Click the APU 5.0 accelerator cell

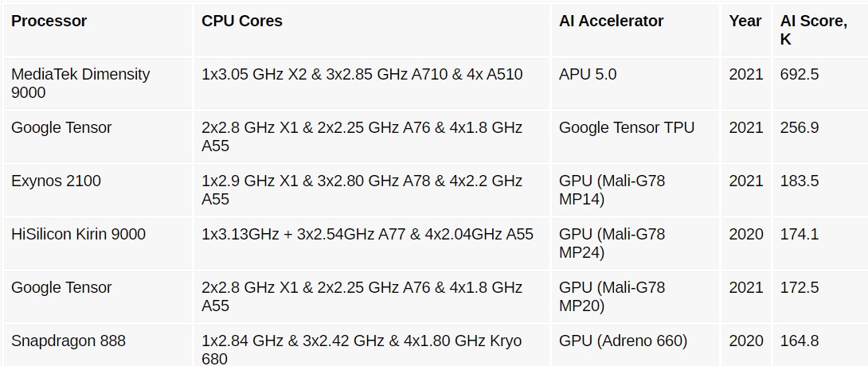(x=588, y=75)
